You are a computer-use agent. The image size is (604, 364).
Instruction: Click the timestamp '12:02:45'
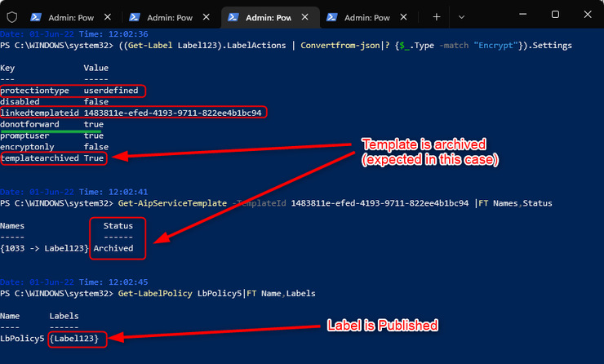pyautogui.click(x=128, y=282)
